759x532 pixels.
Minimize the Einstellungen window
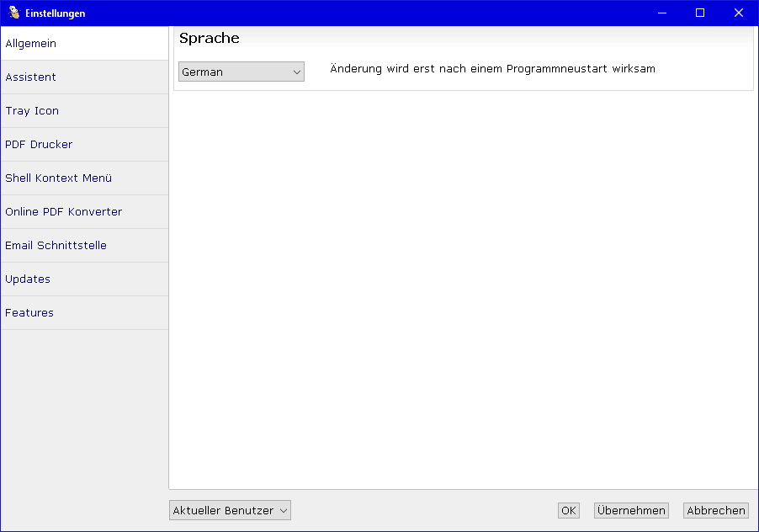coord(661,13)
